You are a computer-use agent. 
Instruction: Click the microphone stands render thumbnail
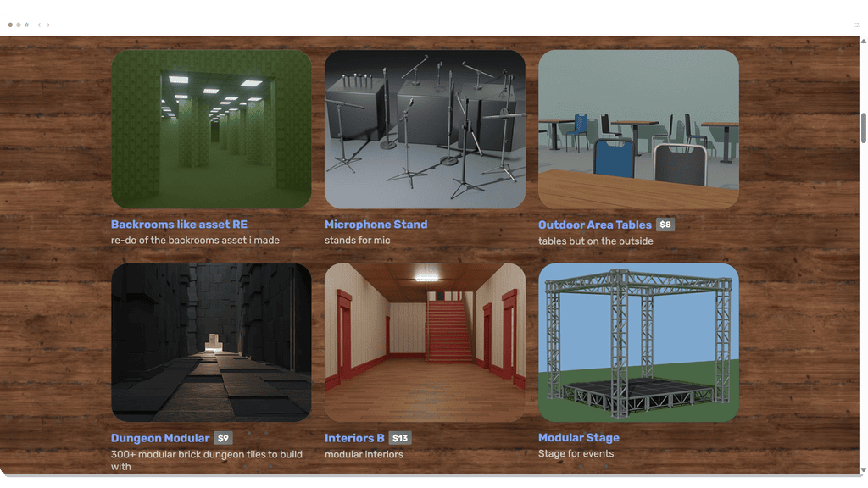tap(425, 130)
